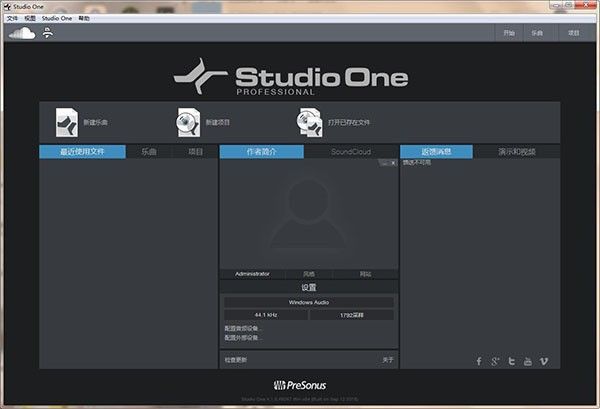Open the 44.1 kHz sample rate selector
The image size is (600, 409).
click(x=266, y=315)
